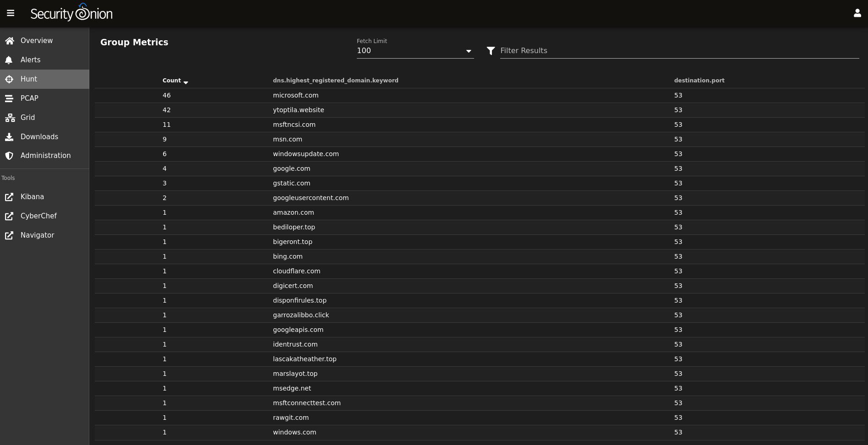868x445 pixels.
Task: Click count 11 in msftncsi.com row
Action: (166, 125)
